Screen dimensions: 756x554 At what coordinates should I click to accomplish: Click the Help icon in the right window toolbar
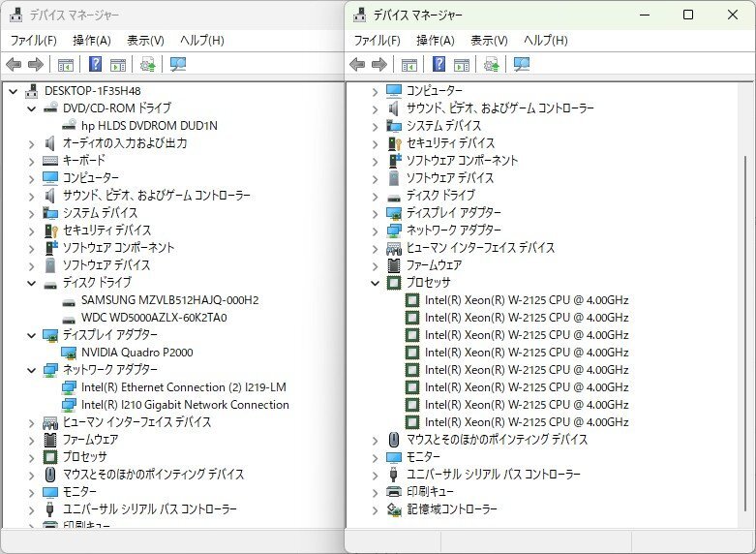[x=438, y=65]
